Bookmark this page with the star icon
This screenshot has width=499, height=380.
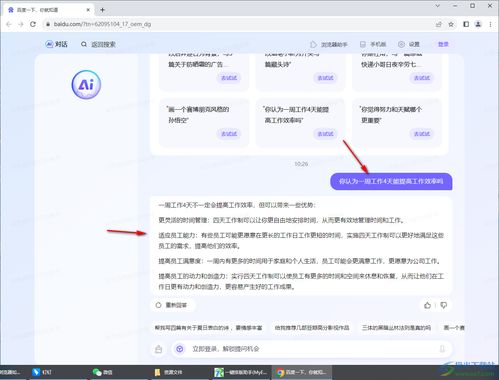pos(451,24)
